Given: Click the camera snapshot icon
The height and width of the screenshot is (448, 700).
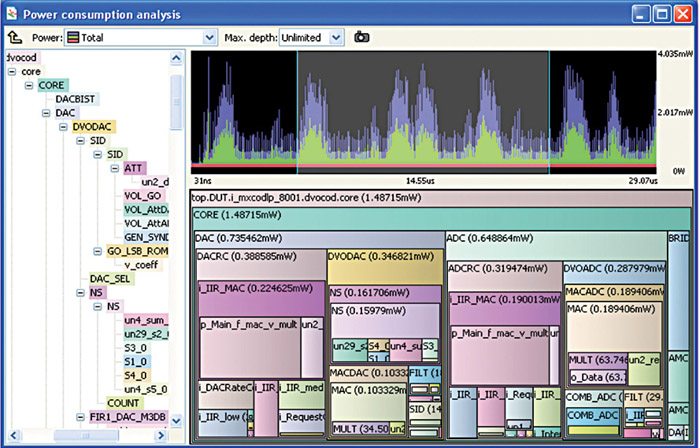Looking at the screenshot, I should (x=362, y=37).
